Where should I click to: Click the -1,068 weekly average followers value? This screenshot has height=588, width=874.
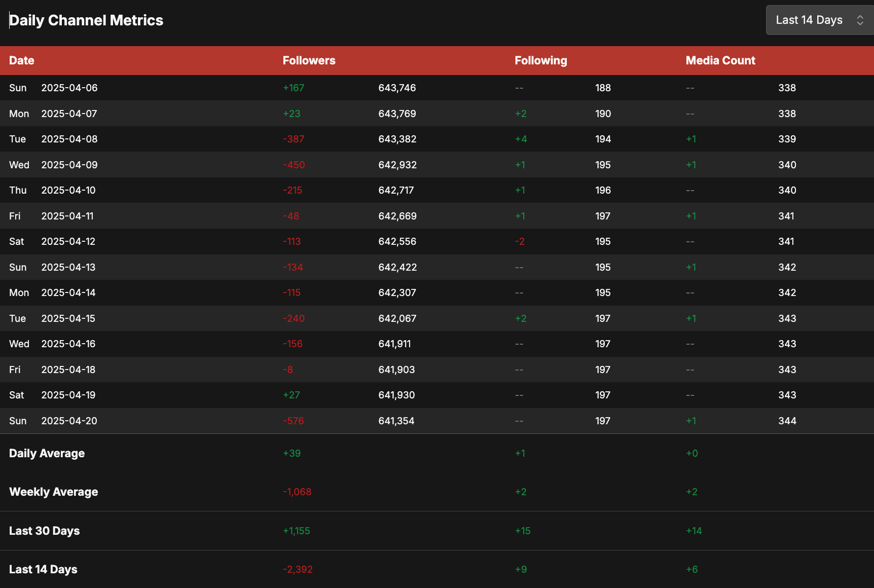297,492
